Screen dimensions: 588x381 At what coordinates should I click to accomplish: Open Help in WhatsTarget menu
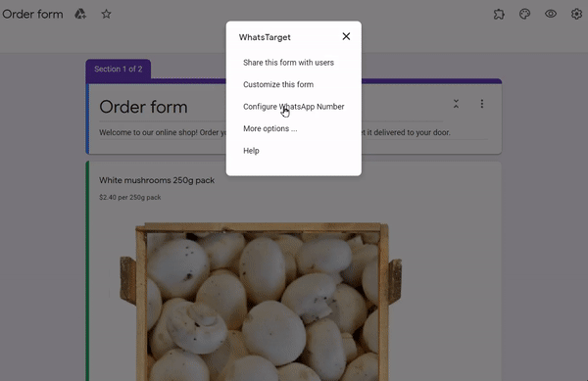click(x=251, y=151)
